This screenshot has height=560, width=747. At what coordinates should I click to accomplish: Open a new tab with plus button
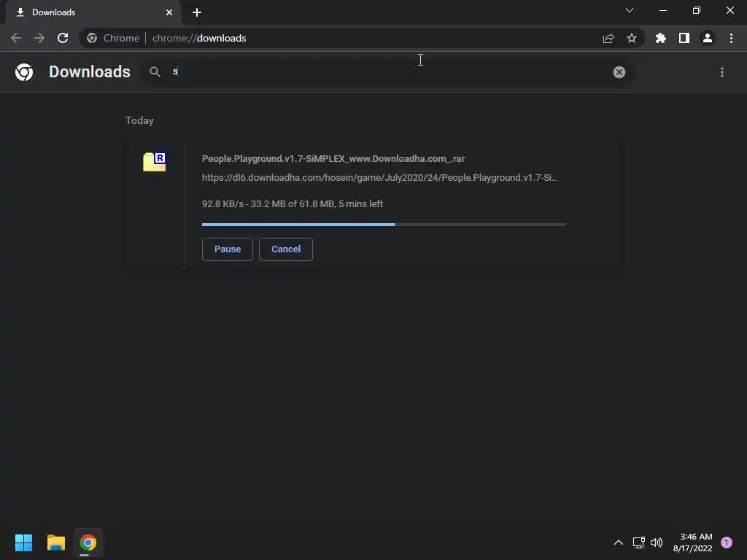tap(197, 12)
